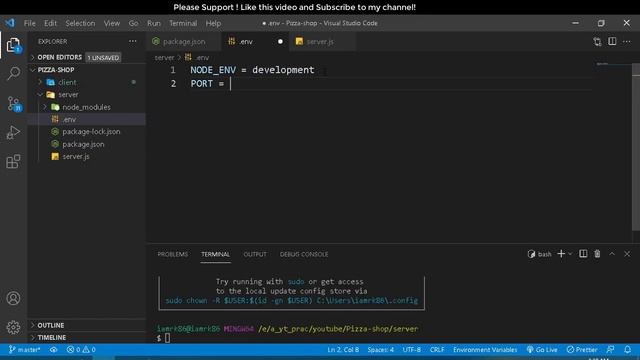Expand the node_modules folder
This screenshot has width=640, height=360.
pyautogui.click(x=86, y=107)
